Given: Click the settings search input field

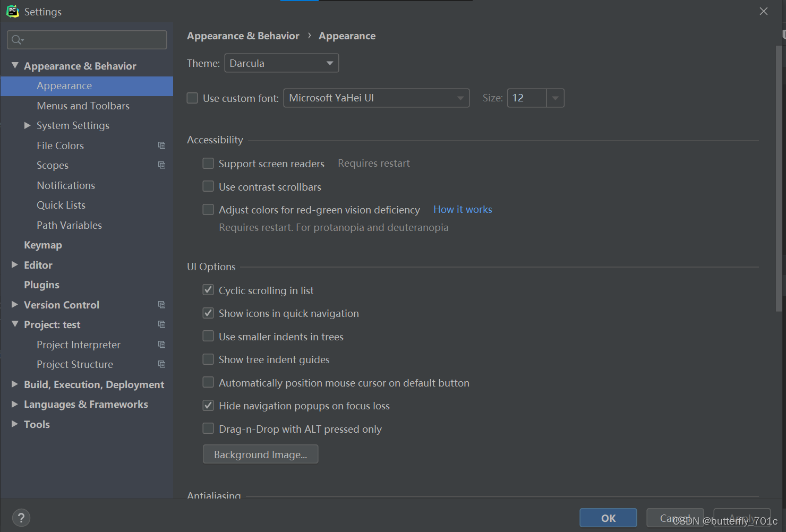Looking at the screenshot, I should point(87,40).
